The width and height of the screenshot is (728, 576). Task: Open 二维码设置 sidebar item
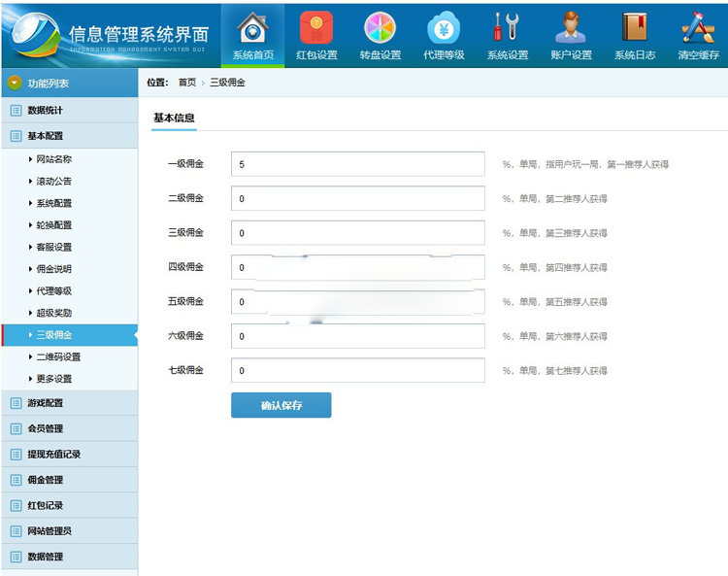tap(58, 356)
